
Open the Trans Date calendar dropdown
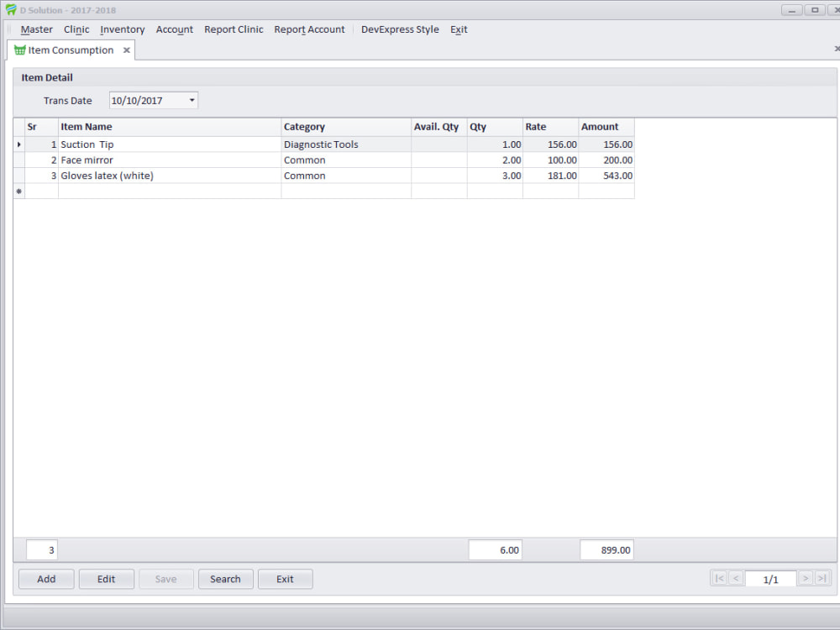pyautogui.click(x=192, y=99)
